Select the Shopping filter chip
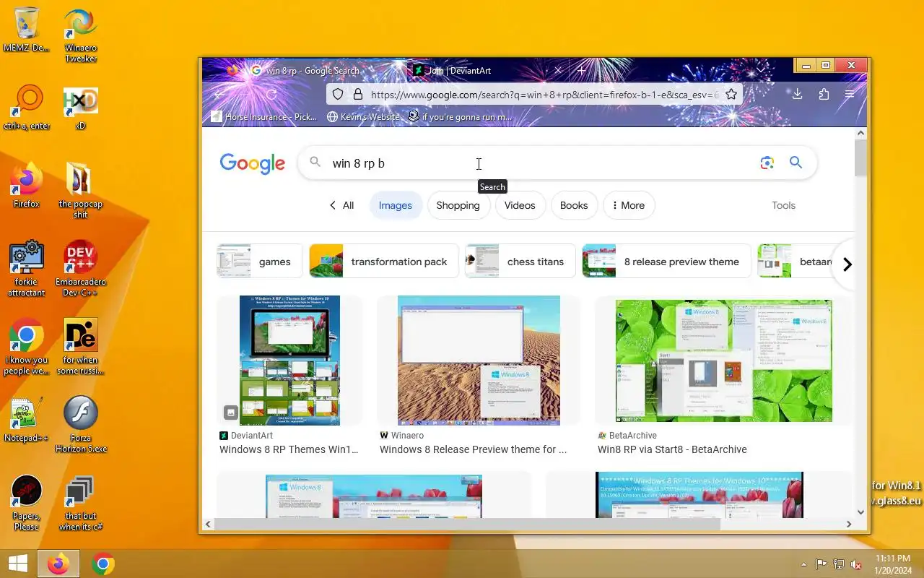Screen dimensions: 924x578 pyautogui.click(x=458, y=205)
